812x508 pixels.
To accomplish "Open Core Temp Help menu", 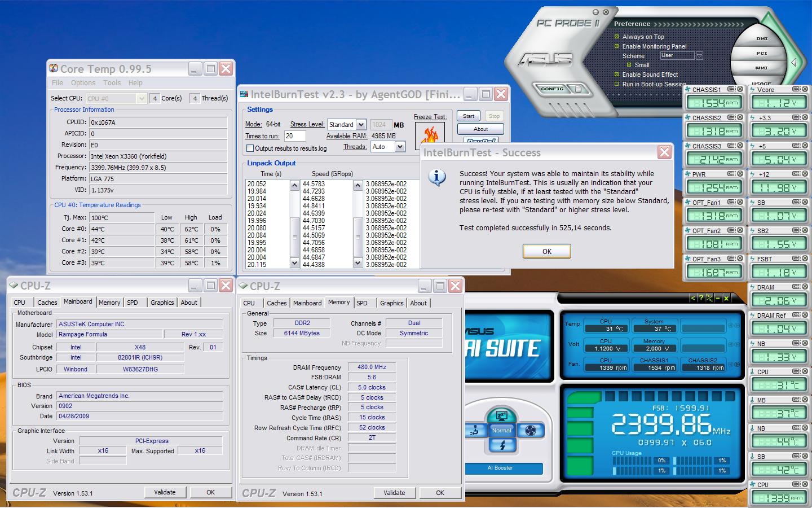I will point(135,82).
